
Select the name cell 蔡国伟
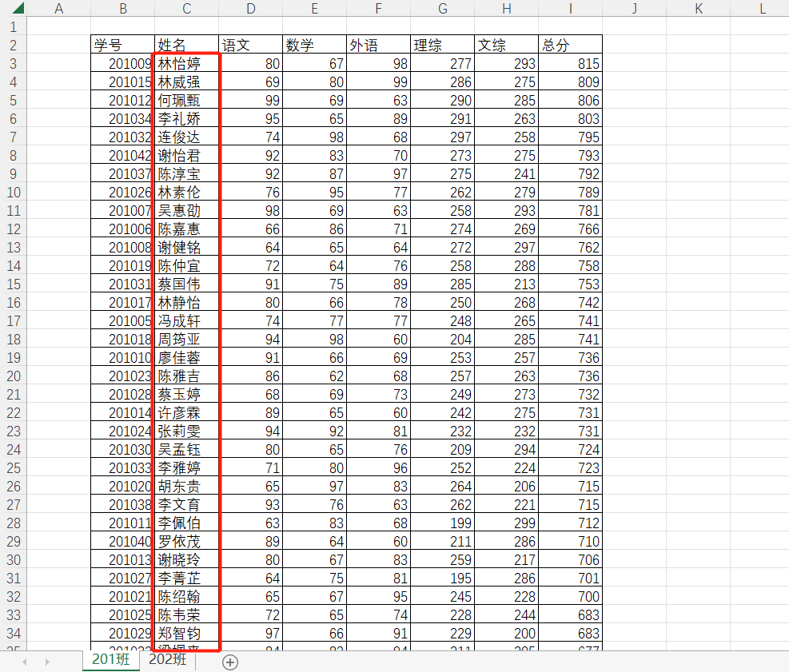187,284
